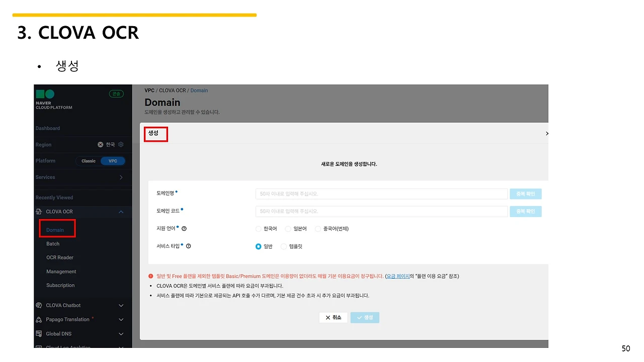Open help icon beside 서비스 타입
This screenshot has width=644, height=362.
pyautogui.click(x=189, y=246)
